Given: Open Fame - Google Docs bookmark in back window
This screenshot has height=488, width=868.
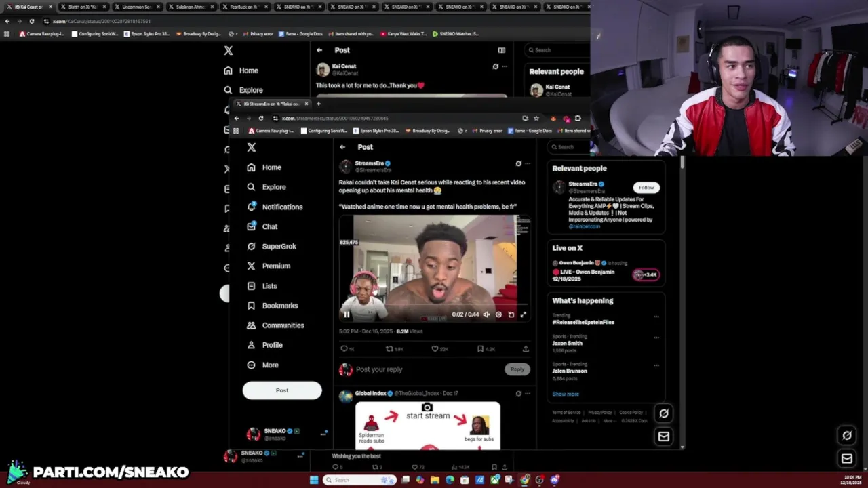Looking at the screenshot, I should tap(300, 33).
